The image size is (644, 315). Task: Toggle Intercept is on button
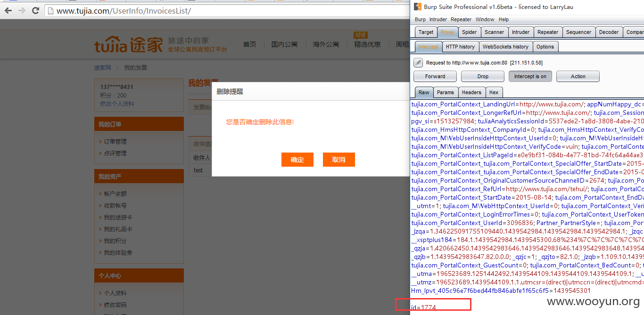(x=530, y=76)
